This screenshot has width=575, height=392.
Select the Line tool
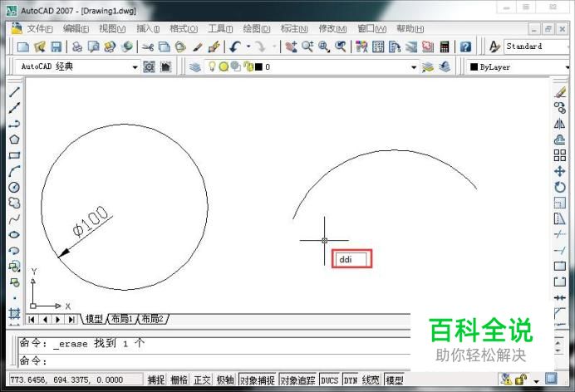(14, 92)
